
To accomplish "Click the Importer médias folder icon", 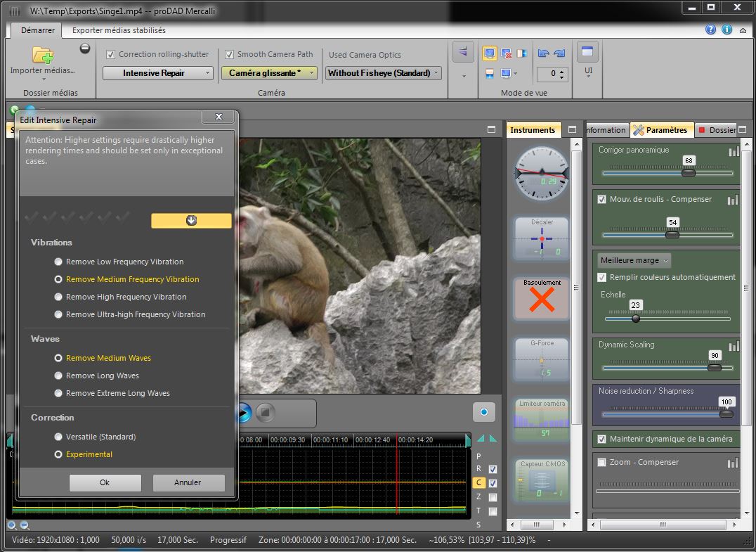I will [43, 55].
